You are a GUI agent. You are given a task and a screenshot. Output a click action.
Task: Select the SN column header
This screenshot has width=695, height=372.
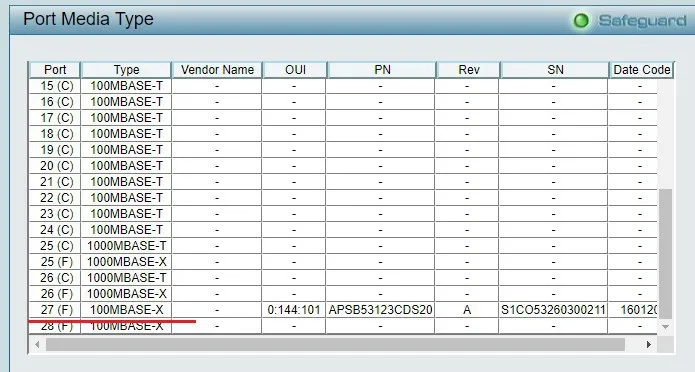pyautogui.click(x=555, y=70)
